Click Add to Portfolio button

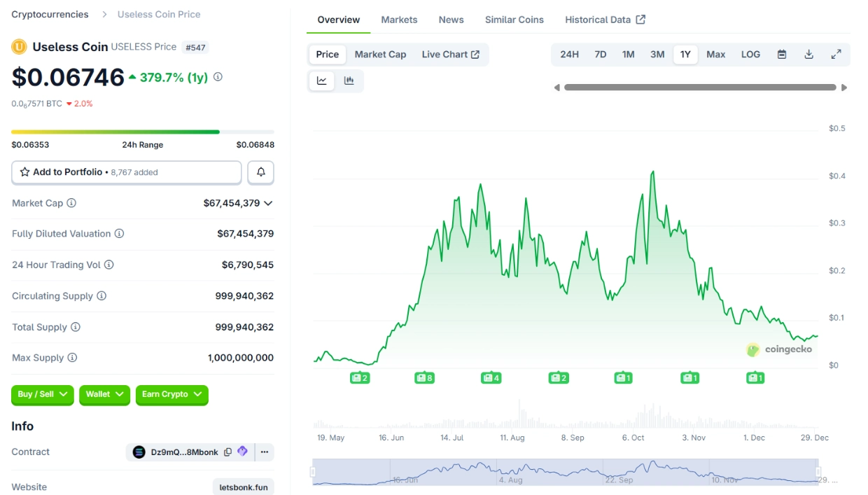click(x=126, y=172)
